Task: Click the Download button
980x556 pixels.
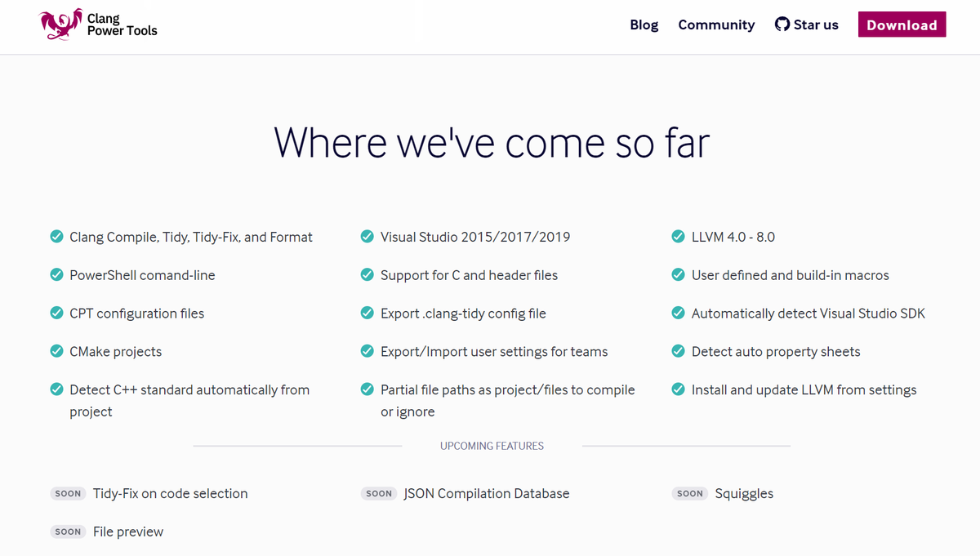Action: [902, 24]
